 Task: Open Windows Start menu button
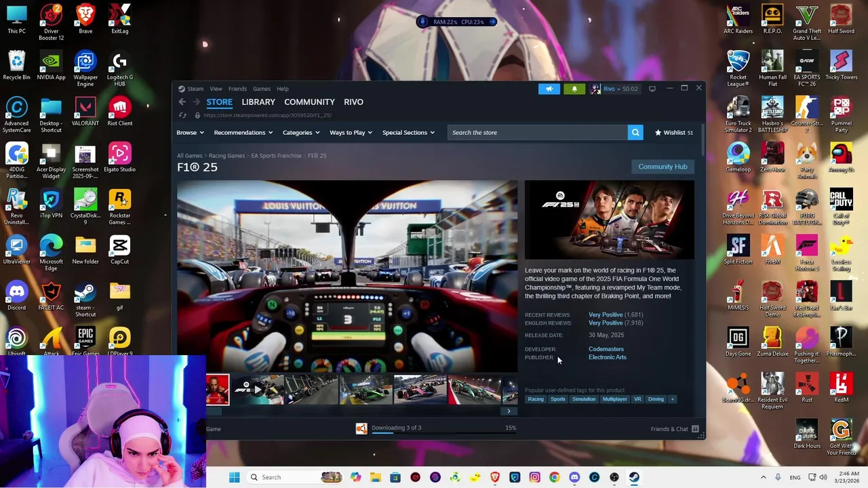[234, 477]
